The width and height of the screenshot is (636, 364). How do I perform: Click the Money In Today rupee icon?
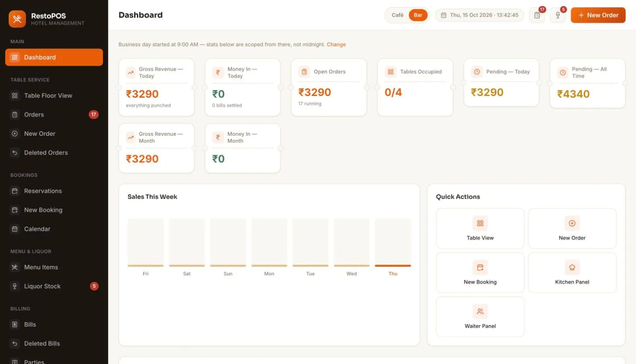point(218,72)
